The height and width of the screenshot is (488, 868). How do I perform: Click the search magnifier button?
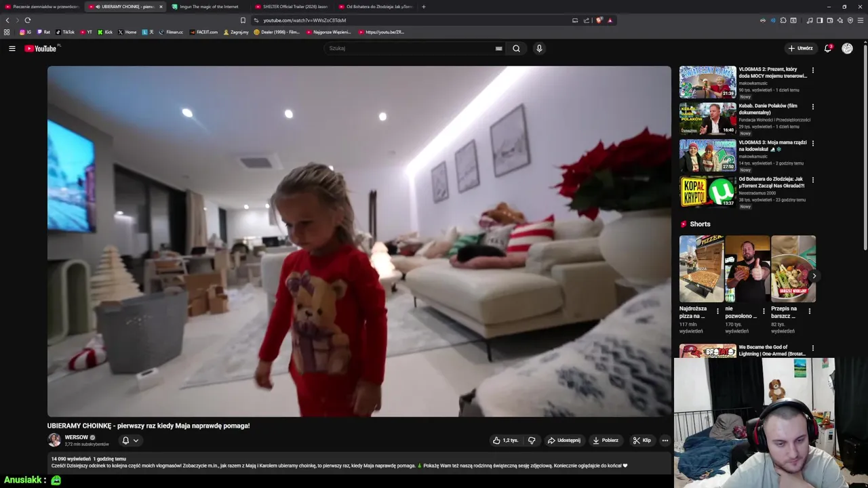point(516,48)
